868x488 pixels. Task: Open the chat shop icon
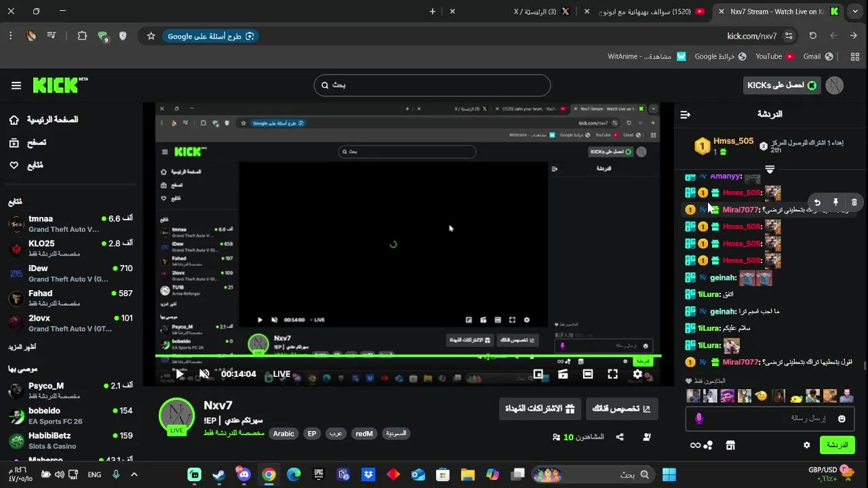click(x=730, y=445)
